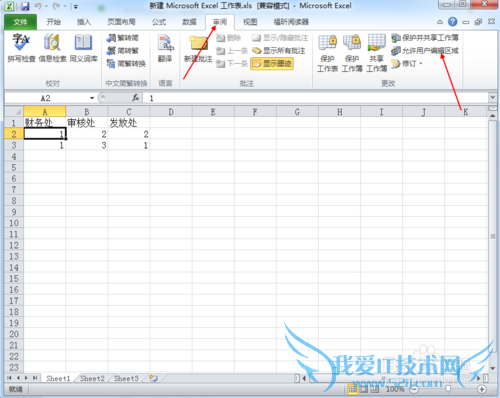Open the Excel Help question mark icon
This screenshot has height=398, width=500.
pyautogui.click(x=452, y=22)
